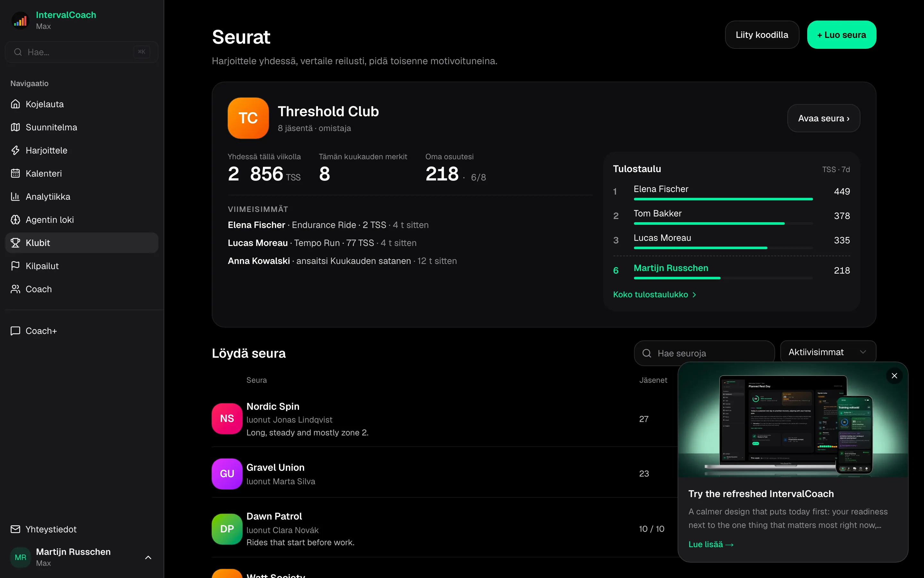Select Lucas Moreau leaderboard row name

(x=662, y=238)
